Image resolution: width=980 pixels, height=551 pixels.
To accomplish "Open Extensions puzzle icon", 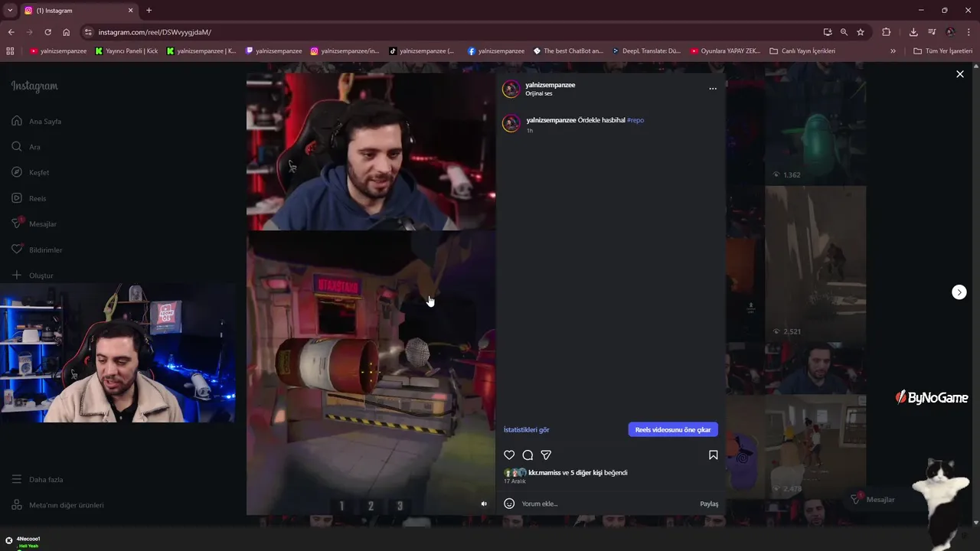I will [x=887, y=32].
